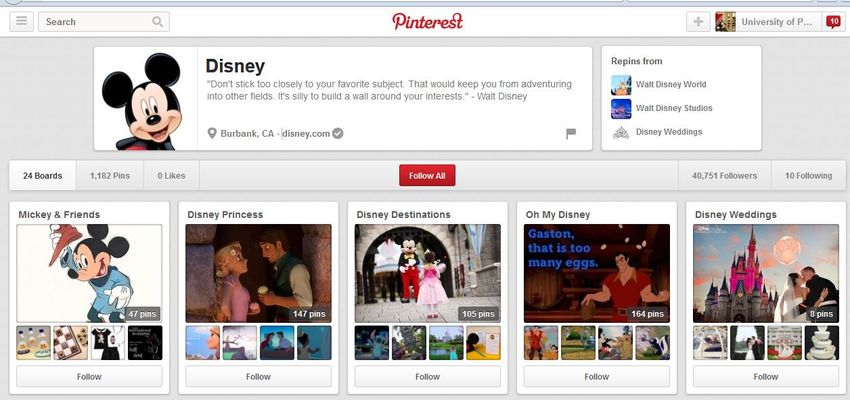Viewport: 850px width, 400px height.
Task: Click the location pin icon by Burbank
Action: (x=212, y=133)
